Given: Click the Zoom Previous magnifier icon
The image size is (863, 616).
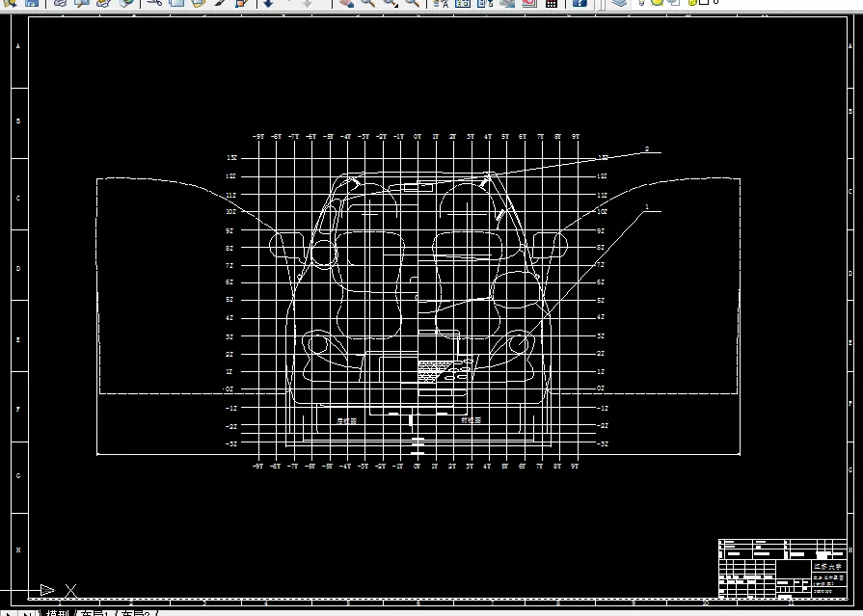Looking at the screenshot, I should point(412,3).
